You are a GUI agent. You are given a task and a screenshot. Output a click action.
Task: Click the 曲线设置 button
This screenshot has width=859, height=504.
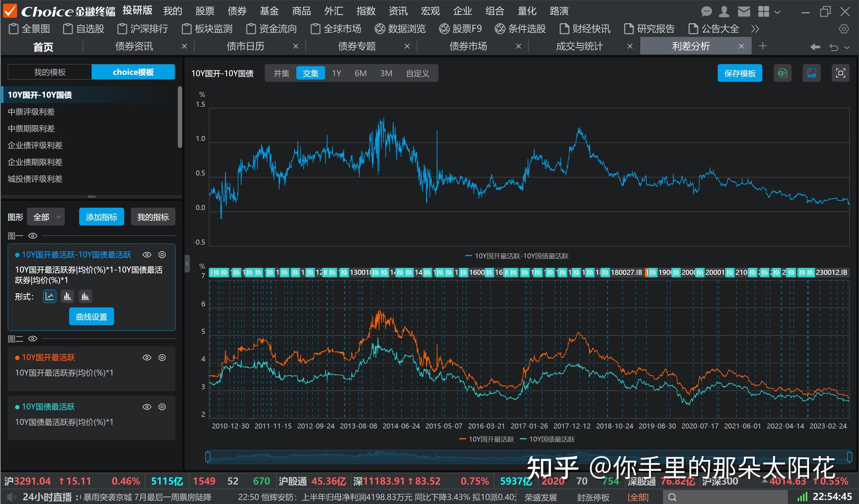(91, 316)
